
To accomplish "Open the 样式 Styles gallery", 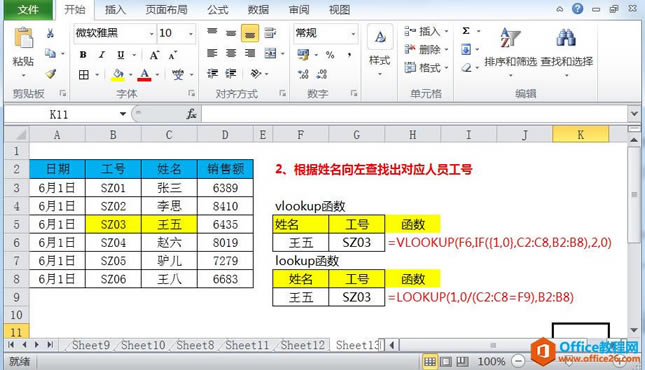I will (x=379, y=50).
